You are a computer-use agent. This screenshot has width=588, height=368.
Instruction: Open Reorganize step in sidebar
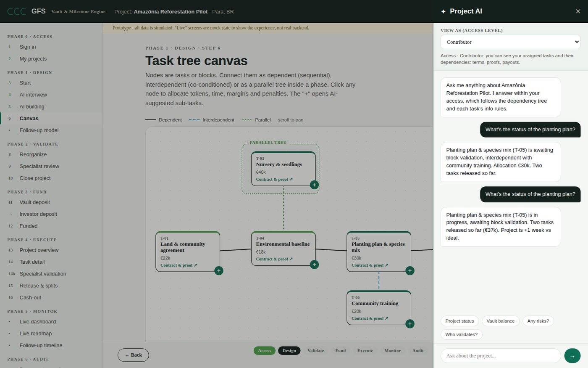pos(51,154)
